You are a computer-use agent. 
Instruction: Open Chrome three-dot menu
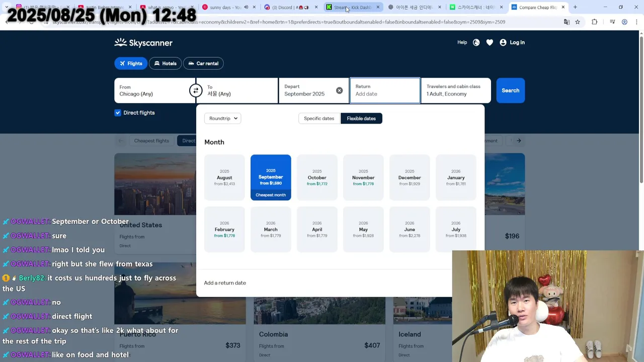[635, 22]
